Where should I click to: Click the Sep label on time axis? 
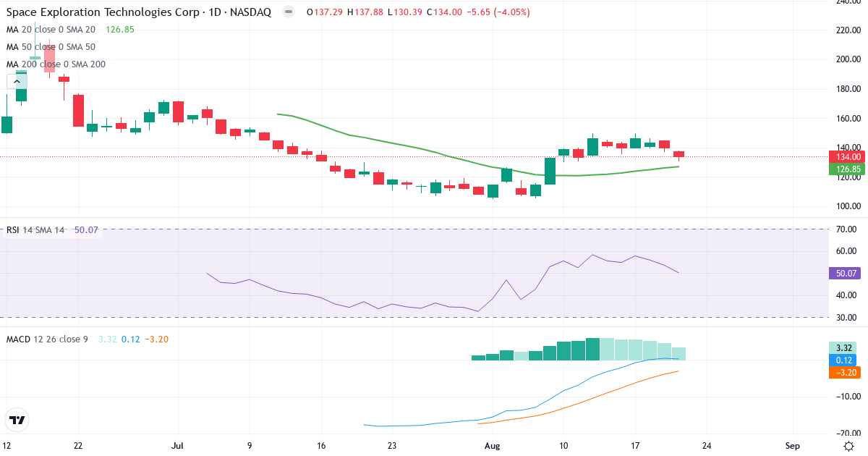(793, 446)
